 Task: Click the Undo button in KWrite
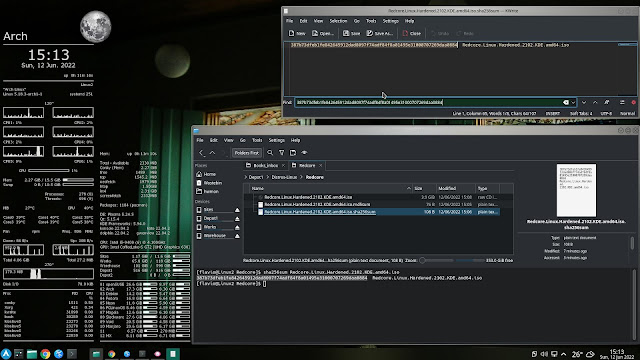click(x=440, y=33)
